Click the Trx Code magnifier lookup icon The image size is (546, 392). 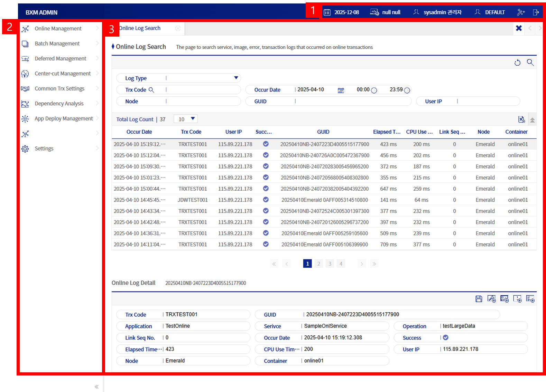[x=151, y=90]
